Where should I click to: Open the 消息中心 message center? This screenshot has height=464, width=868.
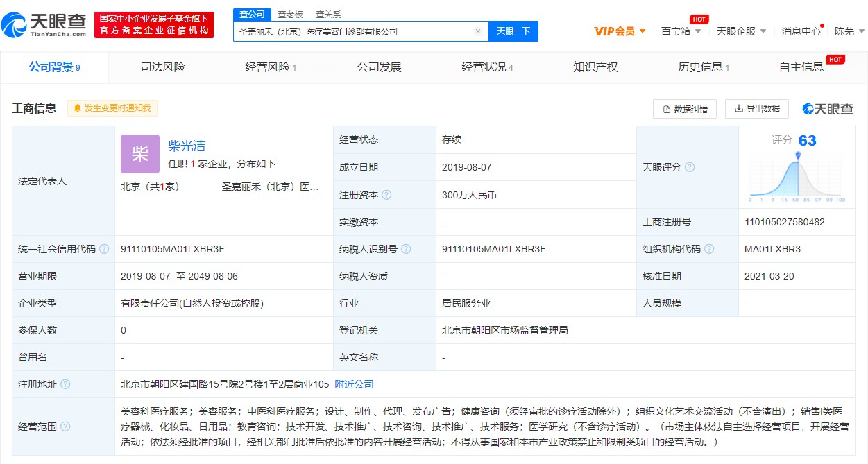pos(801,31)
